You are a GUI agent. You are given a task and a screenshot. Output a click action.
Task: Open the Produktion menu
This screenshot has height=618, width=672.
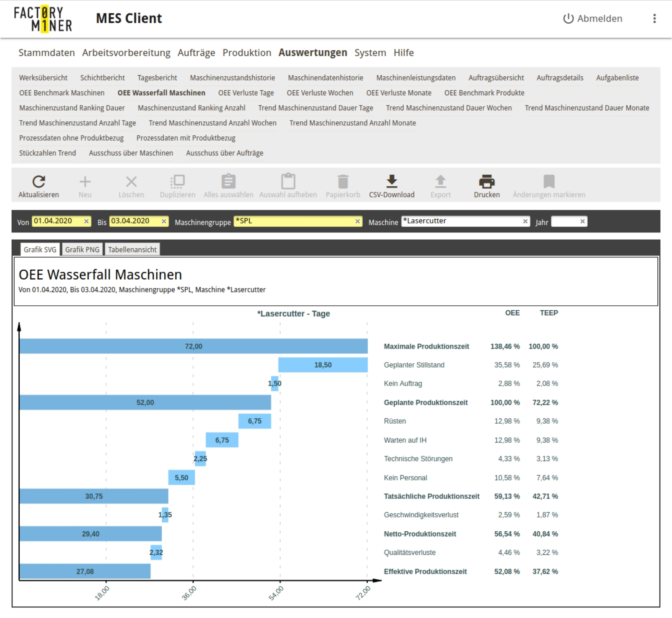click(247, 53)
